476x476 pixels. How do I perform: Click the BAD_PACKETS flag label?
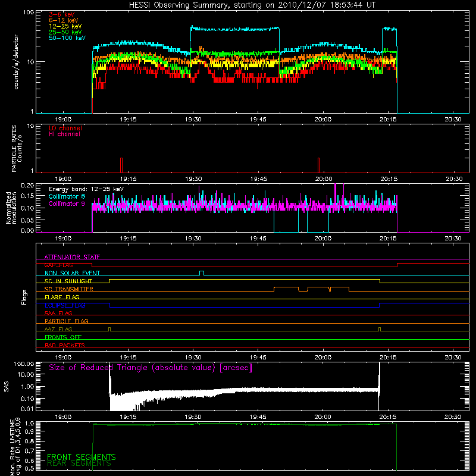coord(65,345)
